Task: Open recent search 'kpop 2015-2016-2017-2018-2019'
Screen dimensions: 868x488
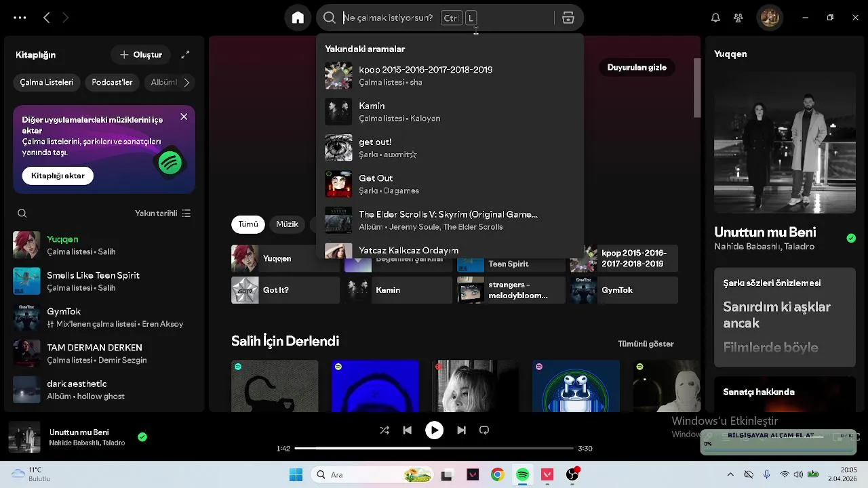Action: 450,75
